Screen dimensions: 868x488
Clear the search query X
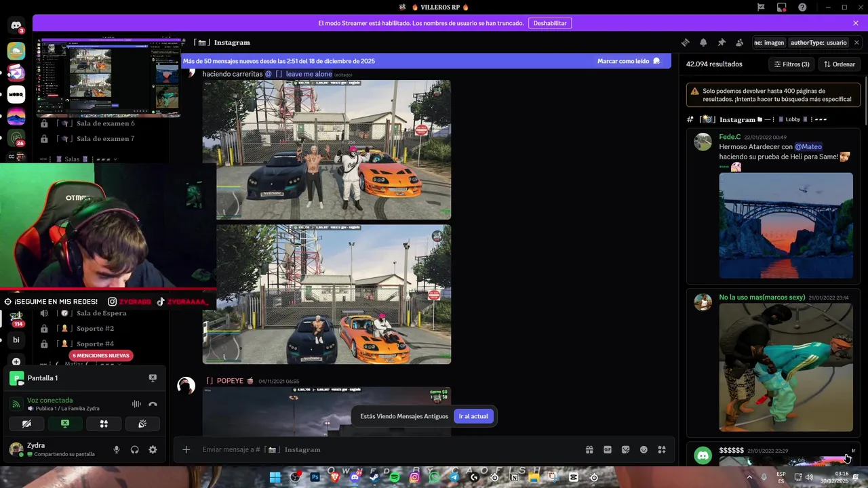tap(856, 42)
